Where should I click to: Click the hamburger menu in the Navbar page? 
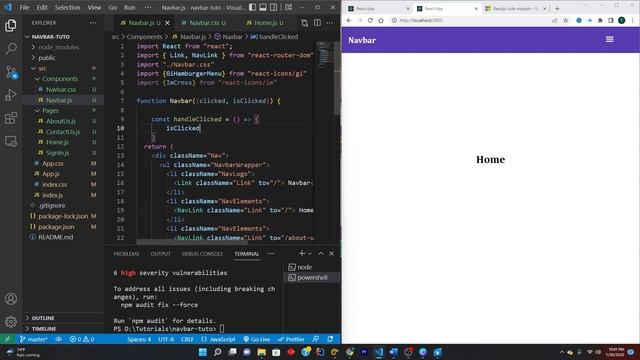point(609,39)
